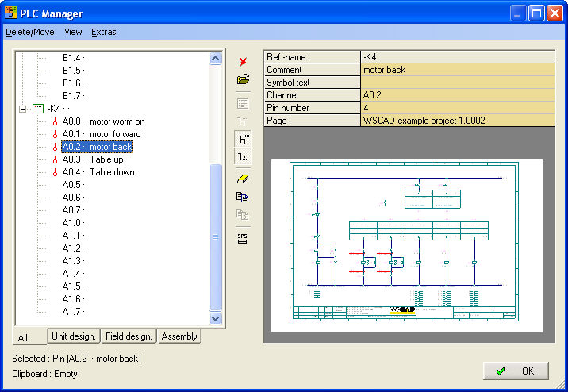
Task: Select tree item A1.1
Action: click(x=75, y=236)
